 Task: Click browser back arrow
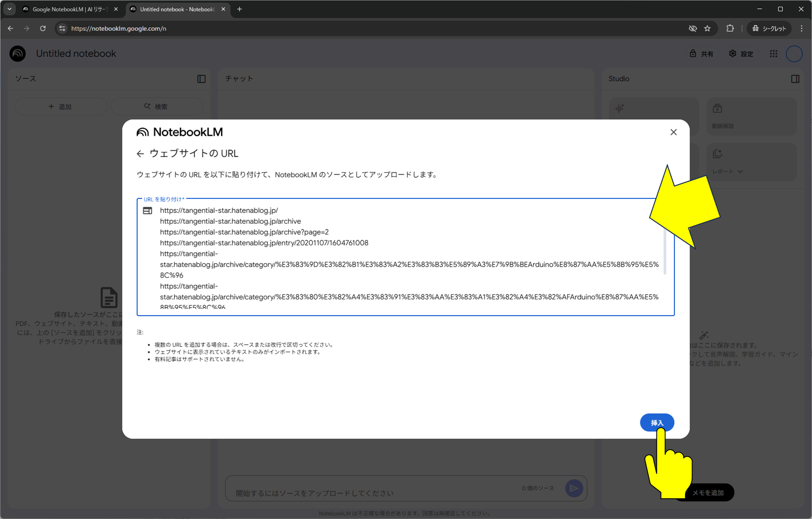[11, 29]
